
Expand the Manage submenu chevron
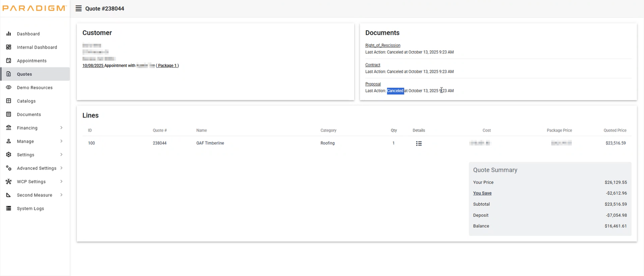tap(62, 141)
